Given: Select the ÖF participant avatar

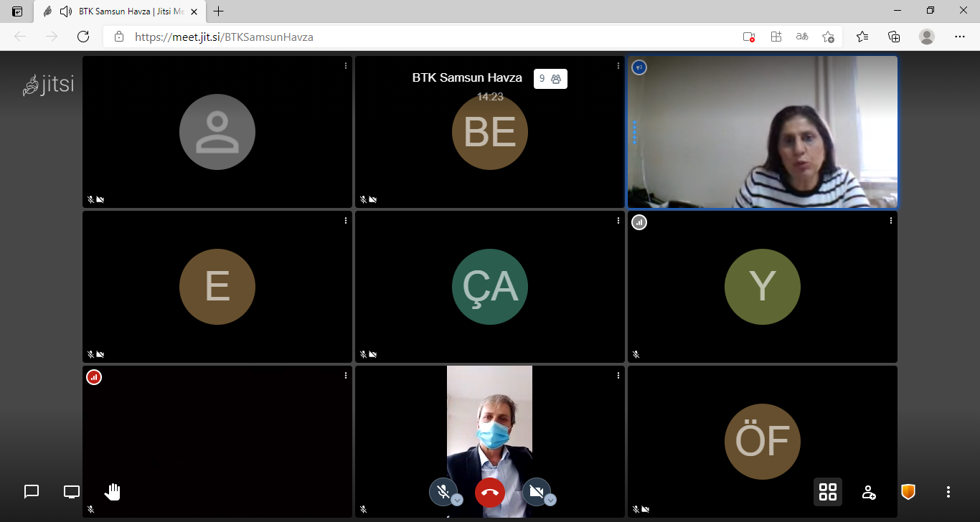Looking at the screenshot, I should (763, 442).
